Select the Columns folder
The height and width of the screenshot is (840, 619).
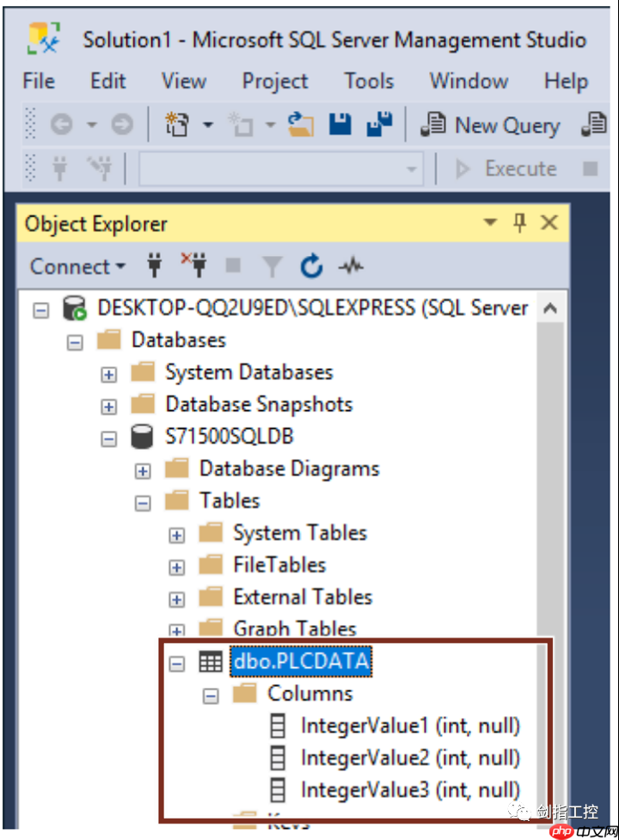click(310, 694)
